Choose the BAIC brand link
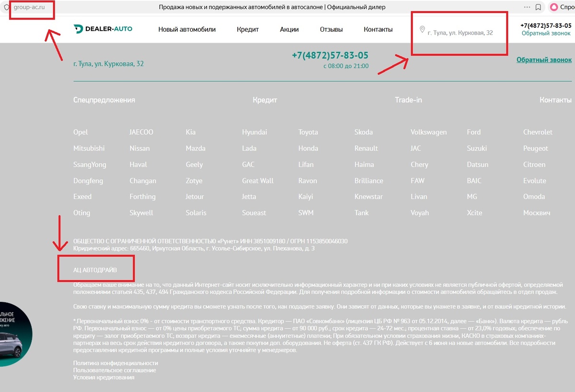Screen dimensions: 575x392 (x=474, y=181)
